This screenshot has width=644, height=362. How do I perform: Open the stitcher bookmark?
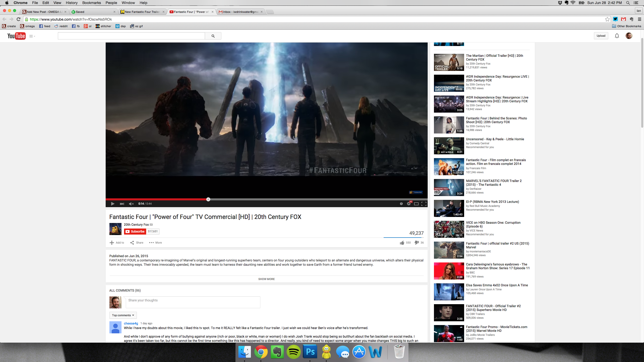tap(103, 26)
